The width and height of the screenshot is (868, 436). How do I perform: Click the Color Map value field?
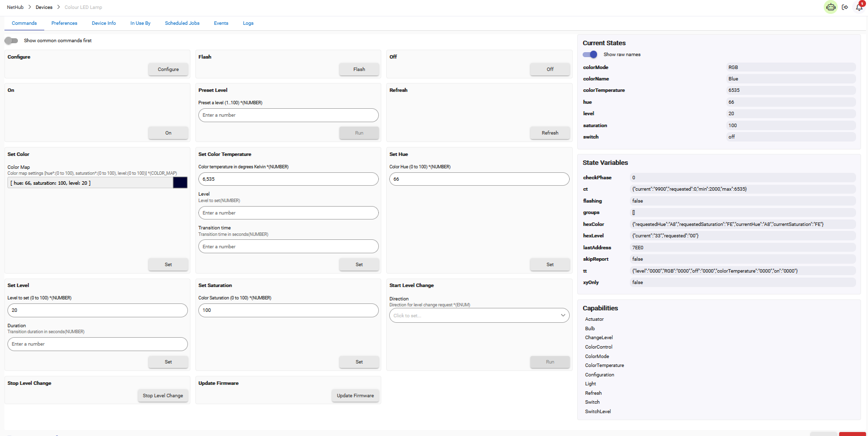point(90,183)
